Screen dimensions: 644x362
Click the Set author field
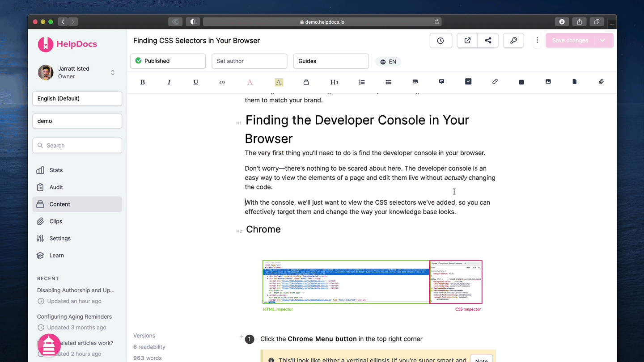click(250, 61)
